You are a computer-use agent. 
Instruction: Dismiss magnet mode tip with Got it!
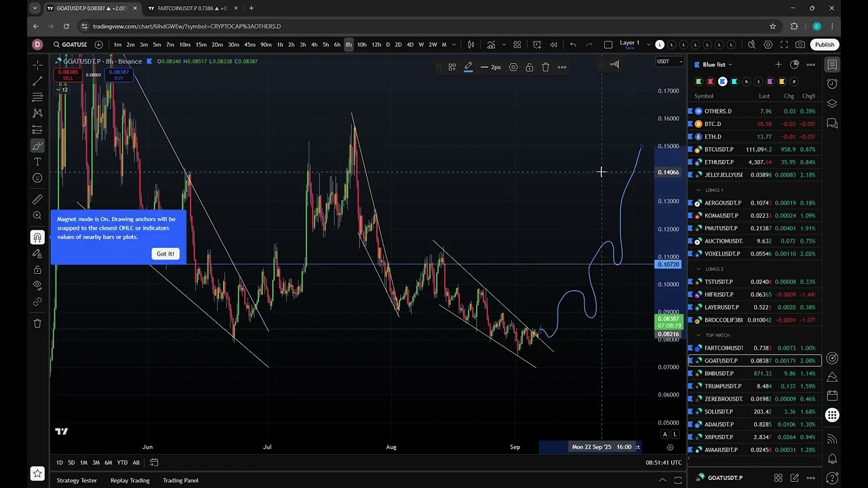[165, 253]
